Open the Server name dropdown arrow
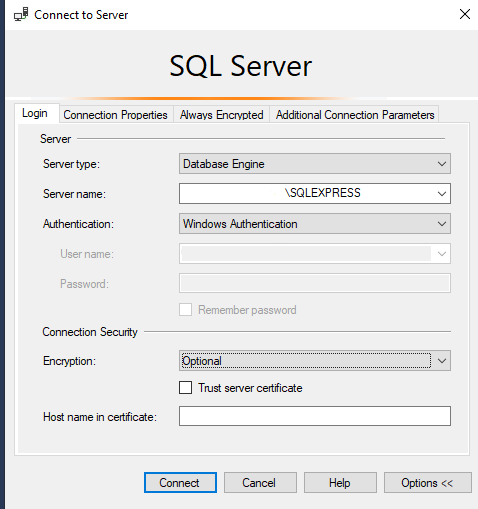This screenshot has width=478, height=509. (442, 193)
